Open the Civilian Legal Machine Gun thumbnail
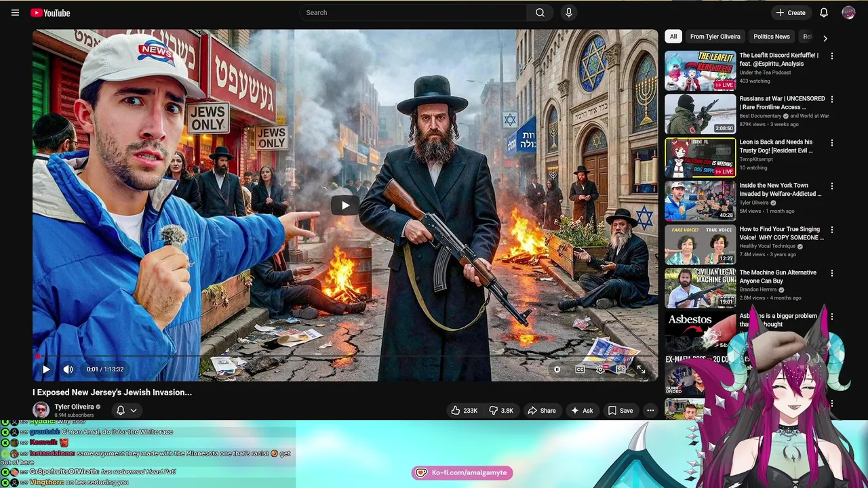This screenshot has width=868, height=488. click(700, 288)
